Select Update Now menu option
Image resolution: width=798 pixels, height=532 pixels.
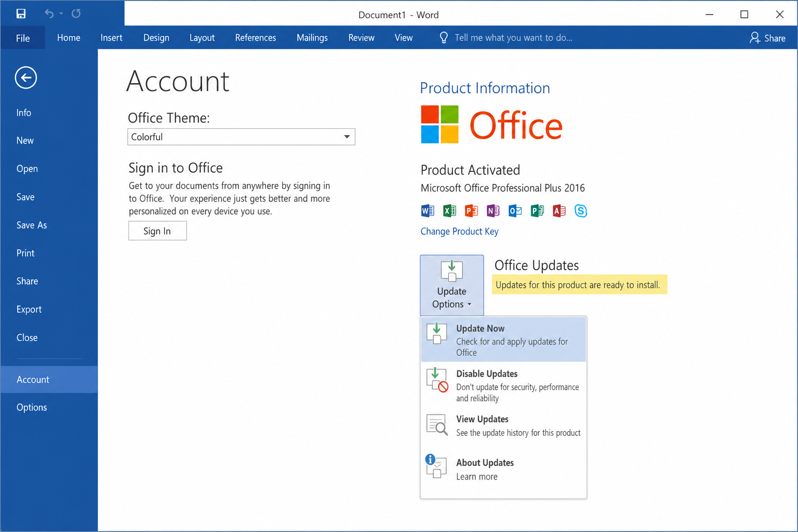click(503, 339)
